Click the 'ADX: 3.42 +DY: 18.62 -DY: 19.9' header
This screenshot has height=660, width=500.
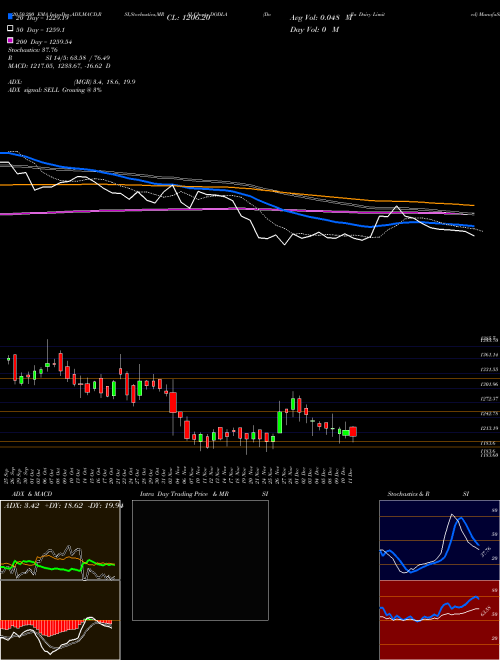(x=63, y=506)
